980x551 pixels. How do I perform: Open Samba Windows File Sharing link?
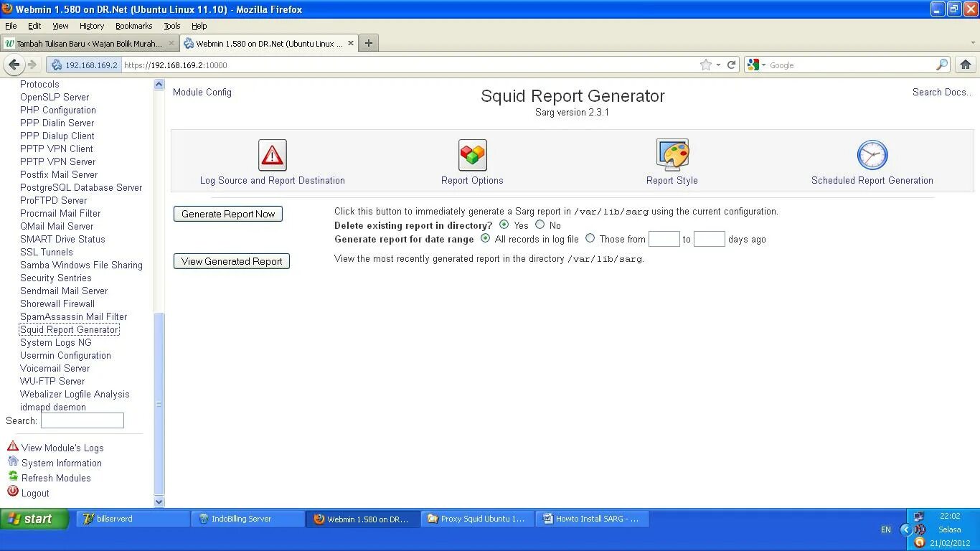[x=81, y=265]
